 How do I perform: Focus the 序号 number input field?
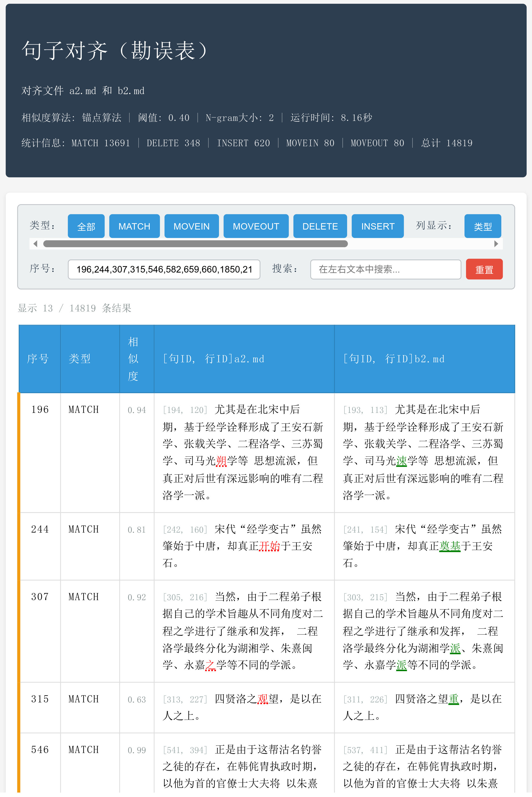[164, 270]
